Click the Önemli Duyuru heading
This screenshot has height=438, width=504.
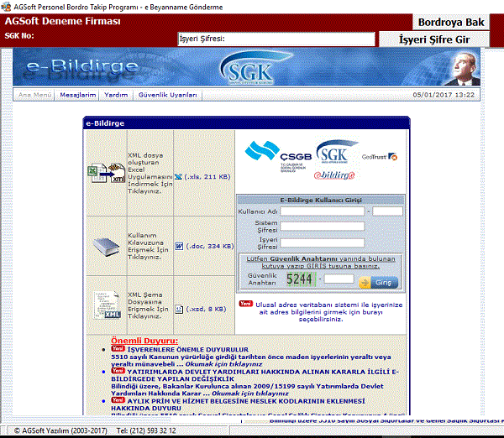pyautogui.click(x=144, y=341)
